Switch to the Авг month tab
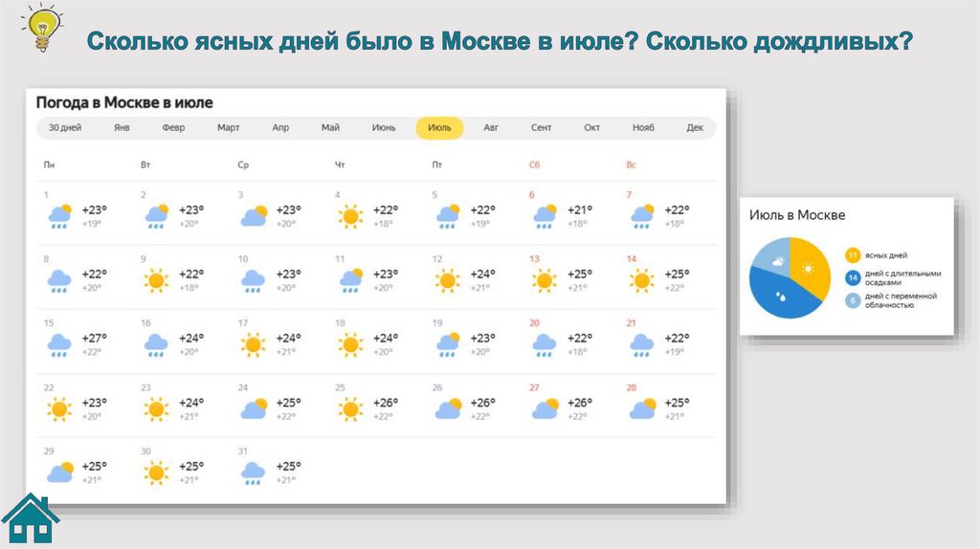 click(x=491, y=127)
